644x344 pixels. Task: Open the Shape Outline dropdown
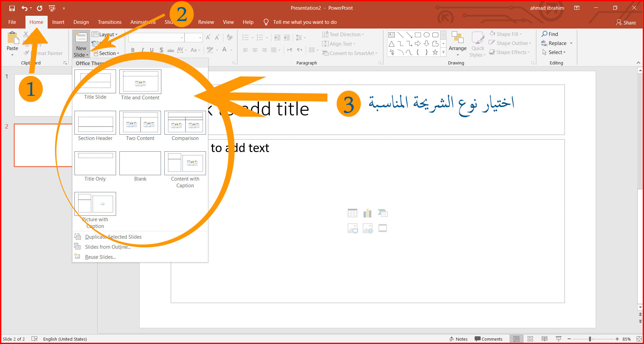[x=510, y=43]
